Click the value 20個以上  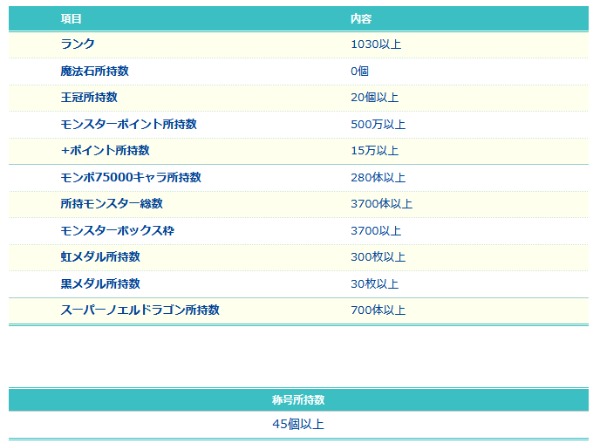[375, 97]
